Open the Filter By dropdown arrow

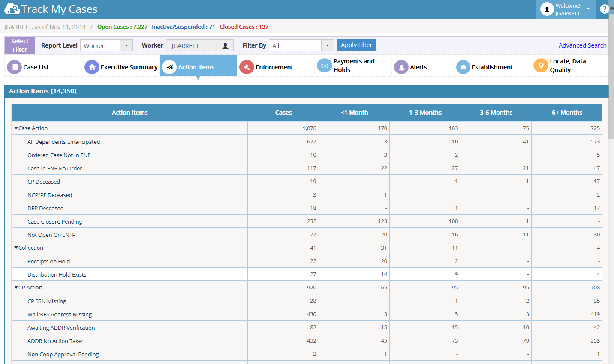tap(328, 45)
